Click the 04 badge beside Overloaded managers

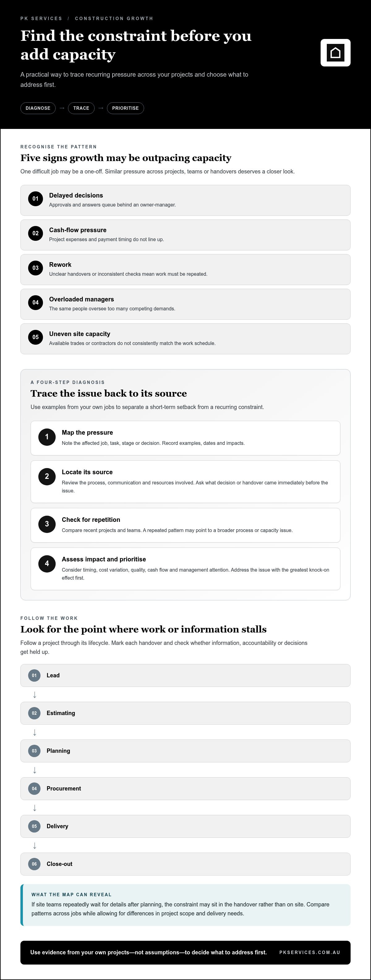35,302
